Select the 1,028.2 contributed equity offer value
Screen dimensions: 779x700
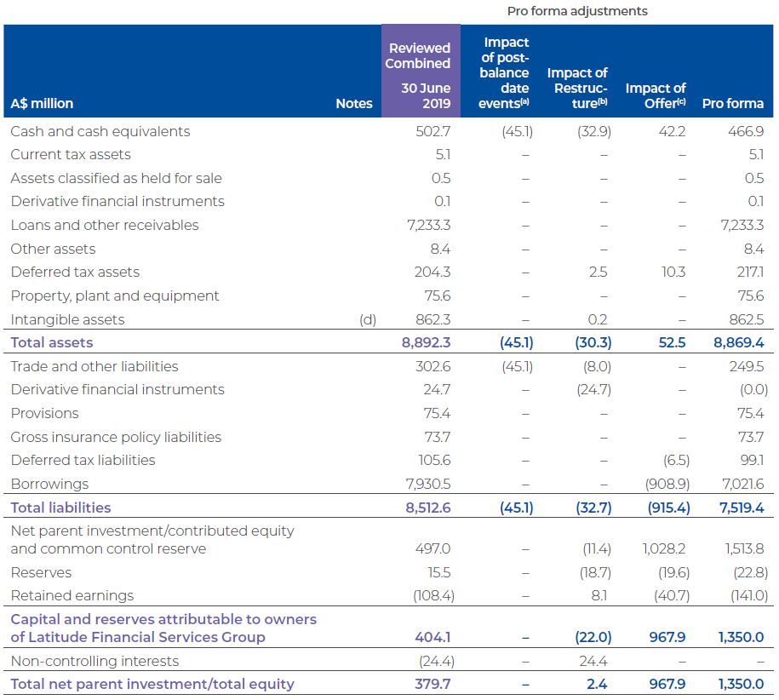665,548
